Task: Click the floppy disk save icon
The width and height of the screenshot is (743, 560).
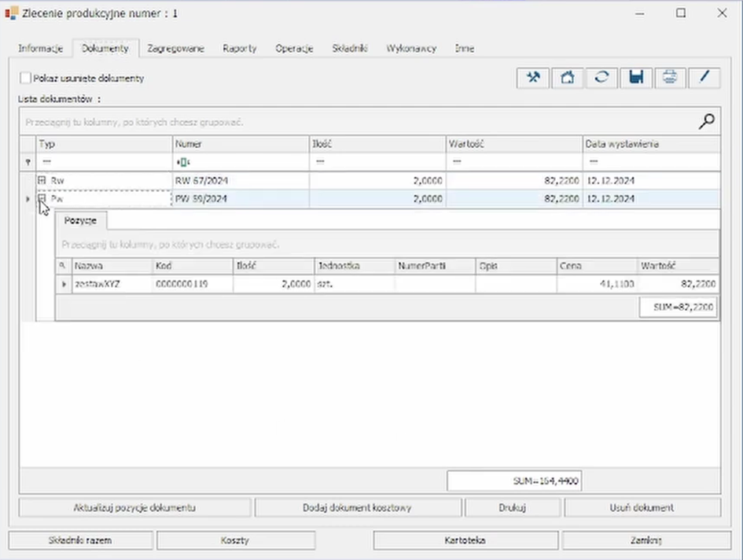Action: (636, 77)
